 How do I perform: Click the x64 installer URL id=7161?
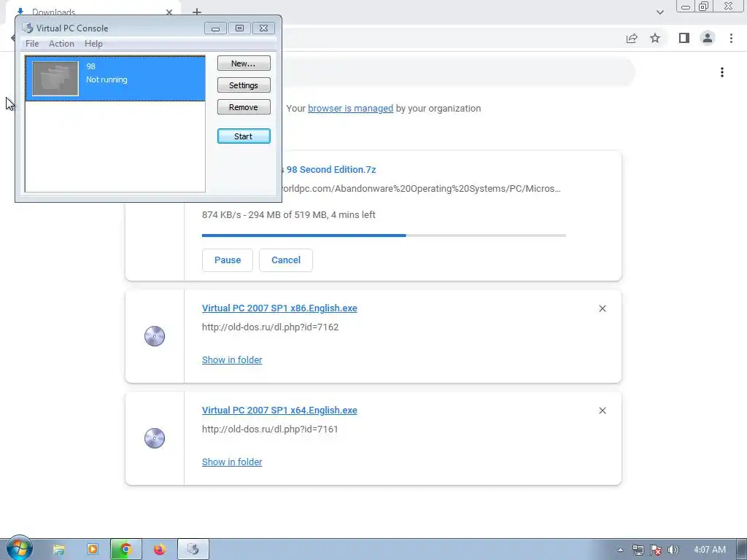coord(270,429)
